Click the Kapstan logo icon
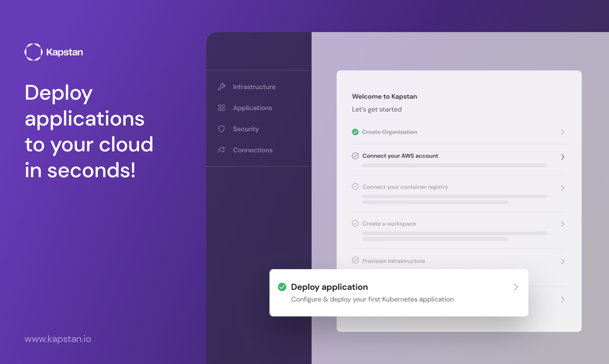Viewport: 609px width, 364px height. pyautogui.click(x=34, y=52)
